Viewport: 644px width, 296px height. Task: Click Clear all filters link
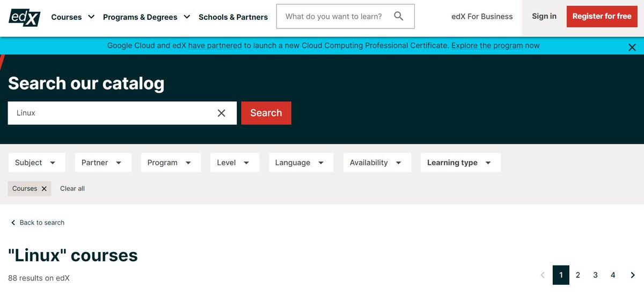(x=72, y=189)
